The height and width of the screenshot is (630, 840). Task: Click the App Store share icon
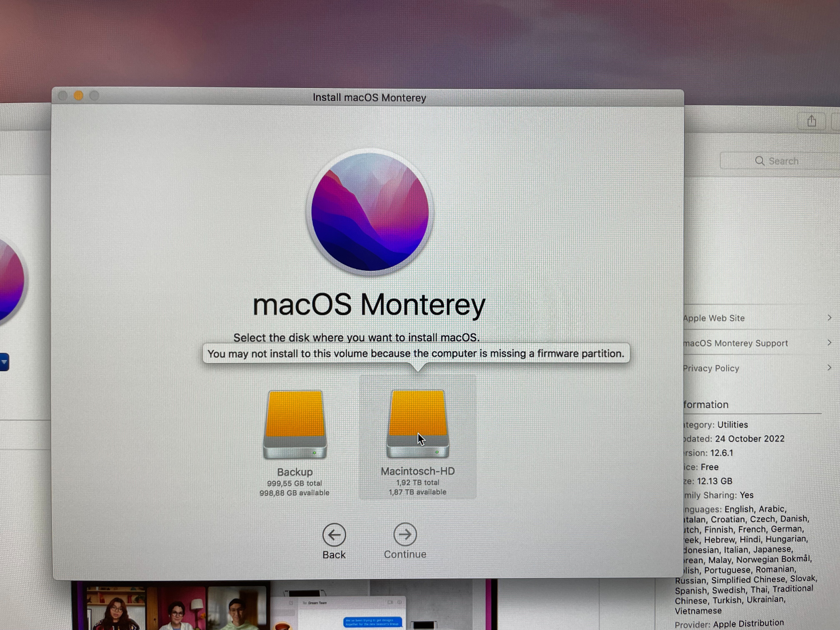811,121
